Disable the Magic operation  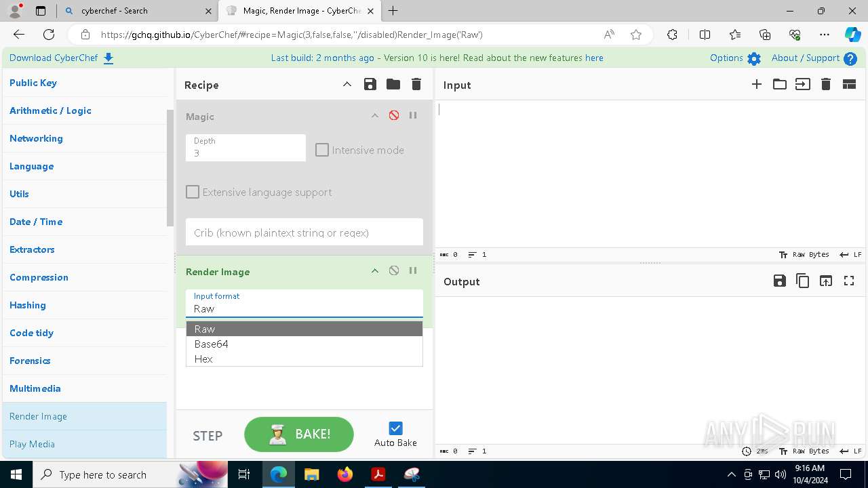click(x=394, y=115)
